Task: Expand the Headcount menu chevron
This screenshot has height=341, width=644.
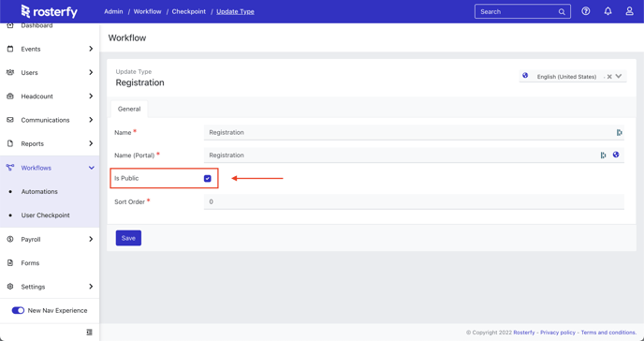Action: coord(91,96)
